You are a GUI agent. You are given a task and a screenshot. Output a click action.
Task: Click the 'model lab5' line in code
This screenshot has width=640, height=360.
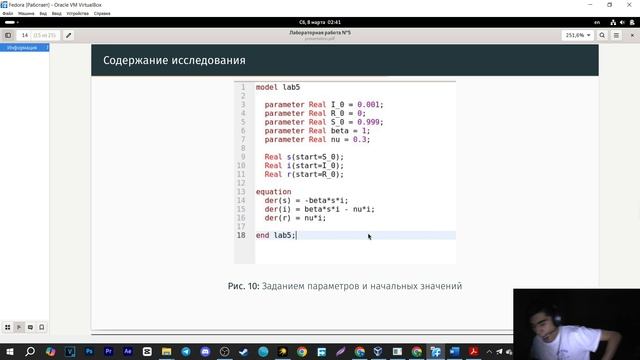pyautogui.click(x=278, y=87)
